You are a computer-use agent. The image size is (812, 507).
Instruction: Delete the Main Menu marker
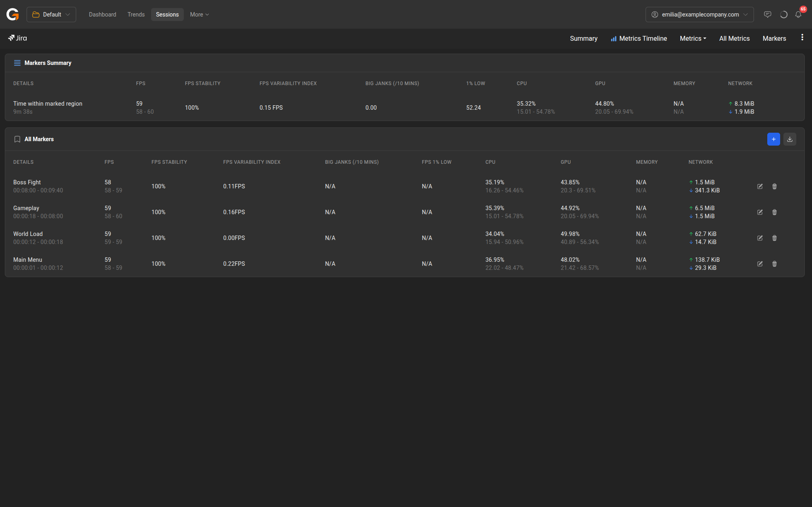tap(774, 264)
